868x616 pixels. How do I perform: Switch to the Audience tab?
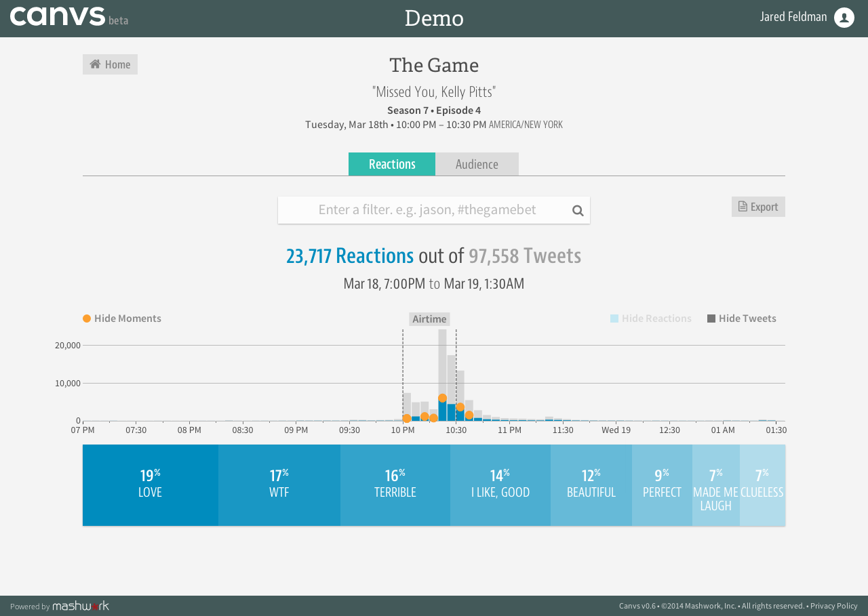point(477,164)
